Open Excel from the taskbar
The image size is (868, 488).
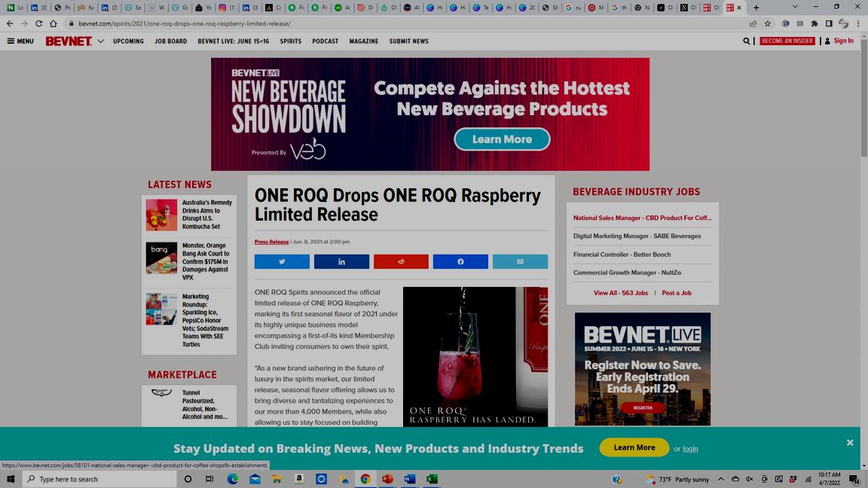pyautogui.click(x=432, y=479)
